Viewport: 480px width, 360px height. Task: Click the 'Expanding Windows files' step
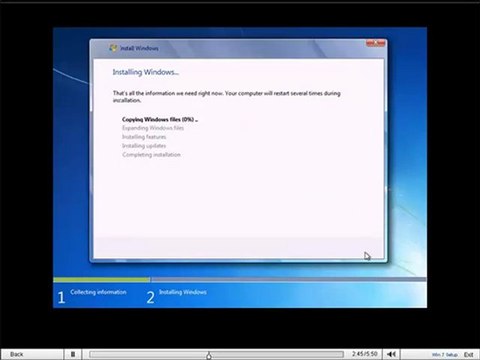coord(153,128)
